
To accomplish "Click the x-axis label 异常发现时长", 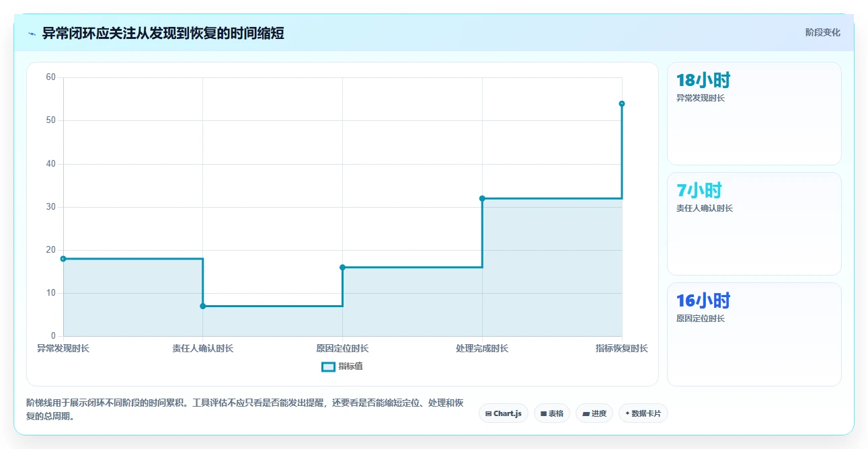I will (x=63, y=348).
